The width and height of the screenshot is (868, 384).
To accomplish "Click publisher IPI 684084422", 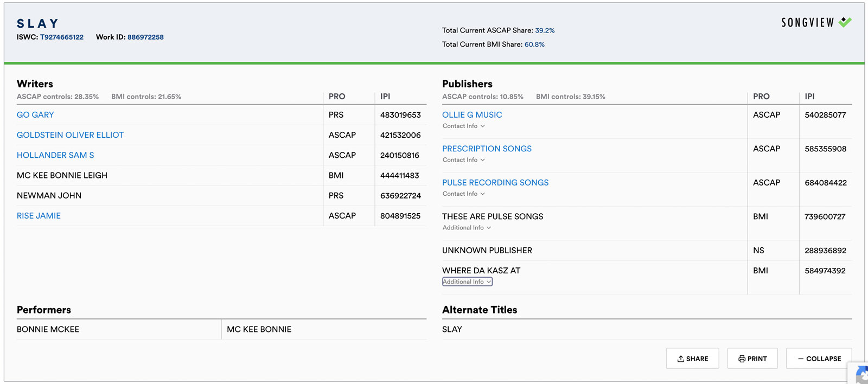I will pos(826,183).
